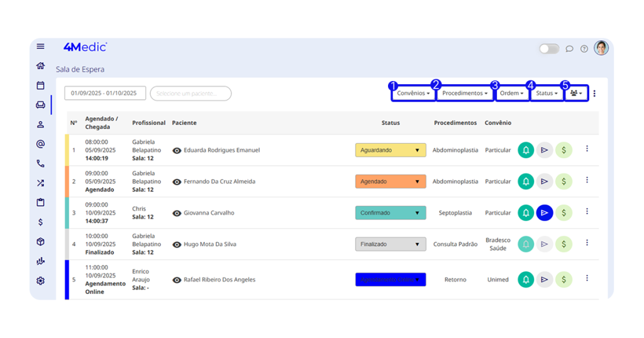This screenshot has height=338, width=644.
Task: Toggle the switch in the top header
Action: (x=549, y=49)
